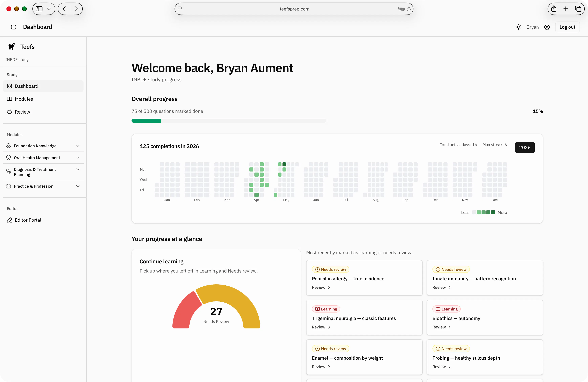Go forward with the browser forward arrow
Image resolution: width=588 pixels, height=382 pixels.
[x=76, y=9]
